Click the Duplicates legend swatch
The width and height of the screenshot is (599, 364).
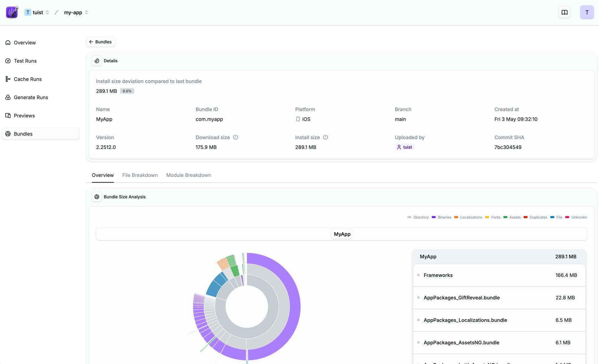click(525, 217)
